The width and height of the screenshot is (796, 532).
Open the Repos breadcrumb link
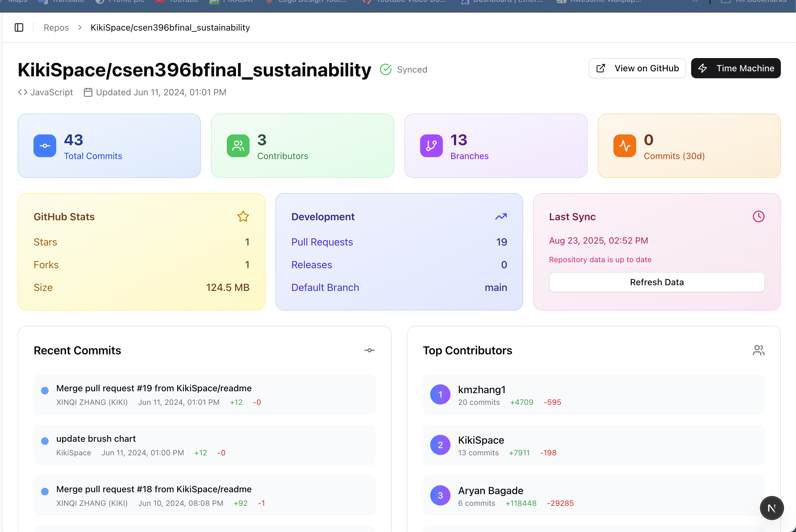click(56, 27)
